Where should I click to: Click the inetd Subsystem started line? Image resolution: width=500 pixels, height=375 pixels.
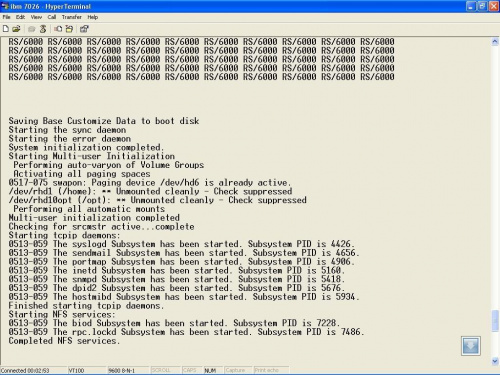pos(177,270)
